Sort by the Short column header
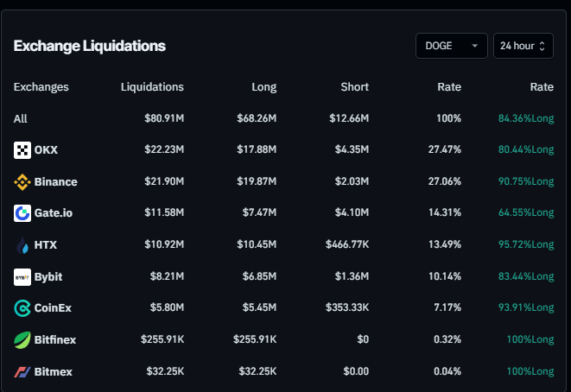Viewport: 571px width, 392px height. [x=354, y=87]
